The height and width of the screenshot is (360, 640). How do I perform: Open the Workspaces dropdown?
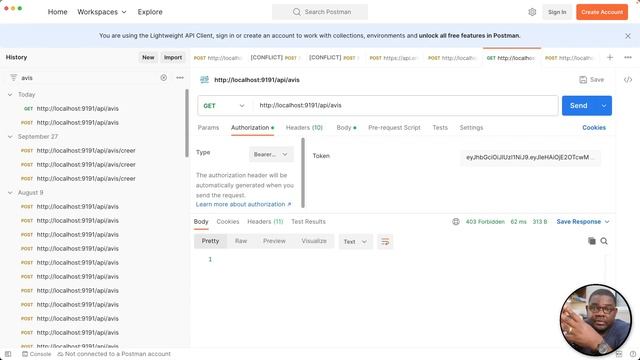pos(102,12)
